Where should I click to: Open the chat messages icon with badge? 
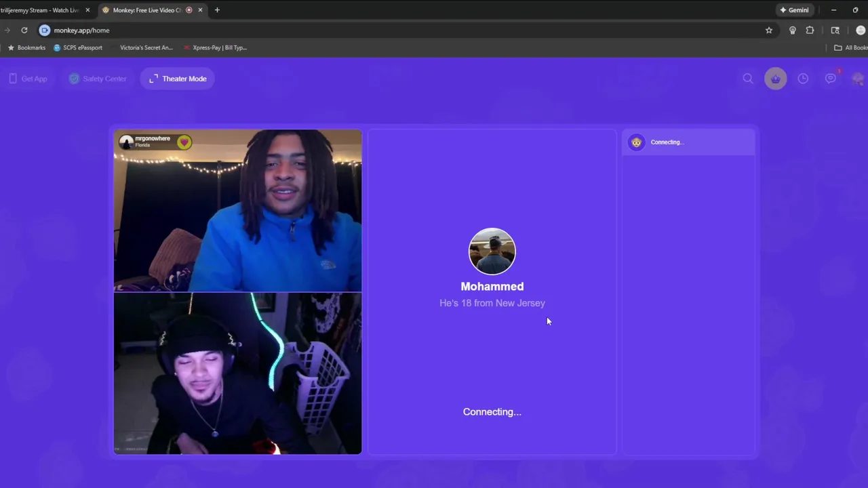tap(831, 79)
